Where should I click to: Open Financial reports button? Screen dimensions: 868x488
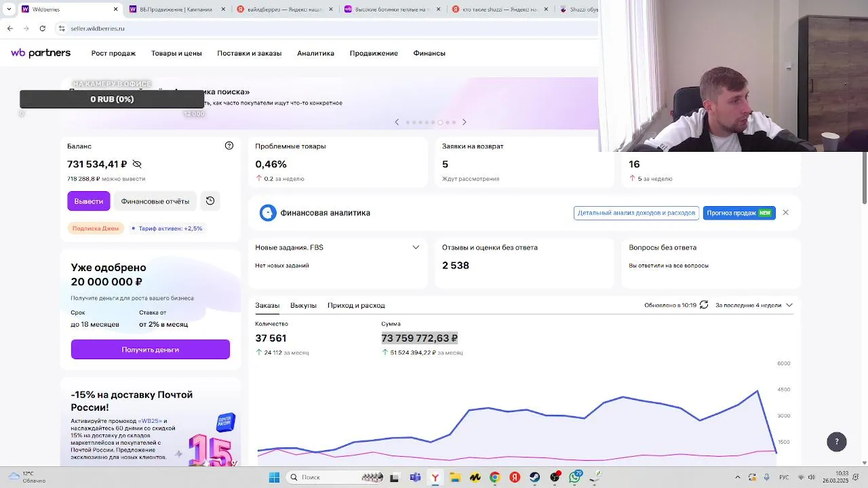coord(155,201)
